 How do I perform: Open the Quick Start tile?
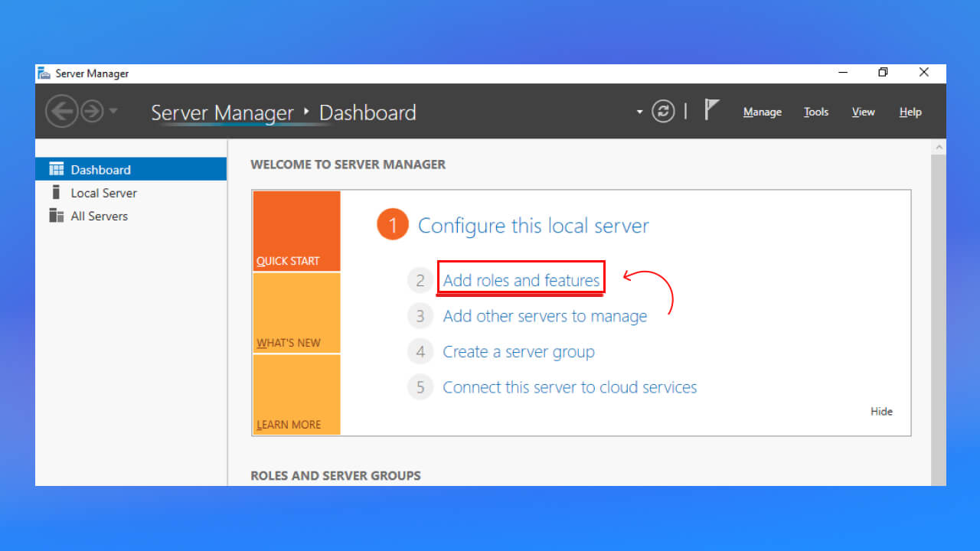pyautogui.click(x=296, y=231)
